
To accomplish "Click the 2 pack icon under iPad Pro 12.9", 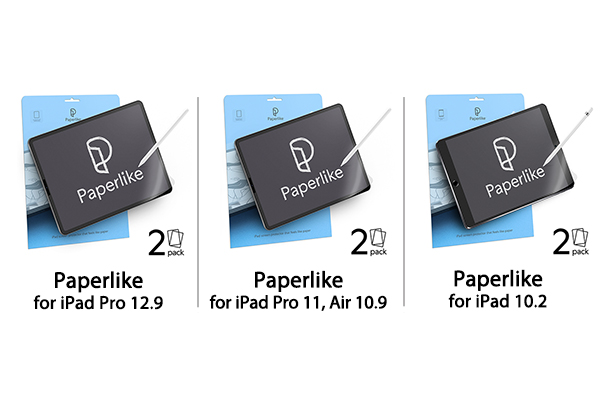I will click(x=166, y=243).
